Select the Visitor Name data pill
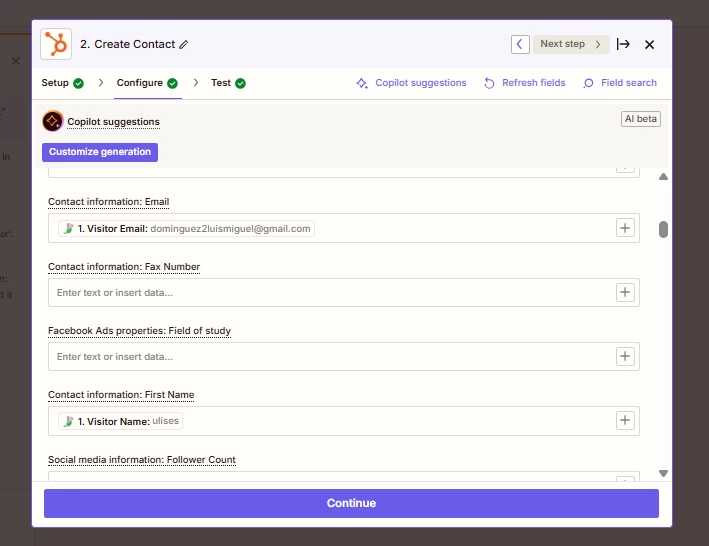This screenshot has width=709, height=546. point(120,421)
